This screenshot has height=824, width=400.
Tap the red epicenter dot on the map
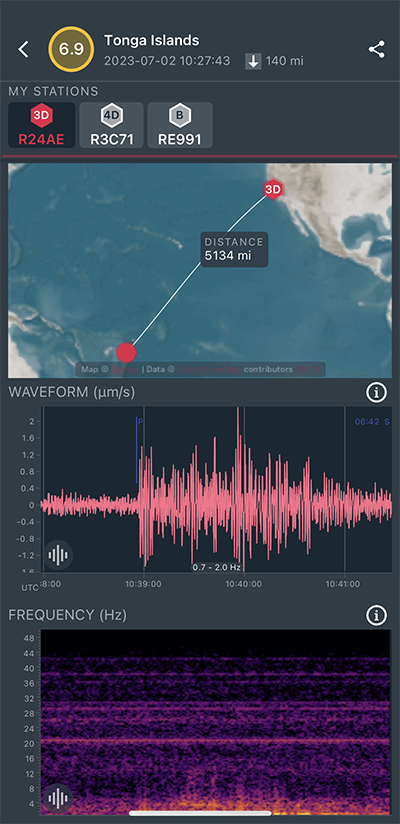tap(126, 352)
